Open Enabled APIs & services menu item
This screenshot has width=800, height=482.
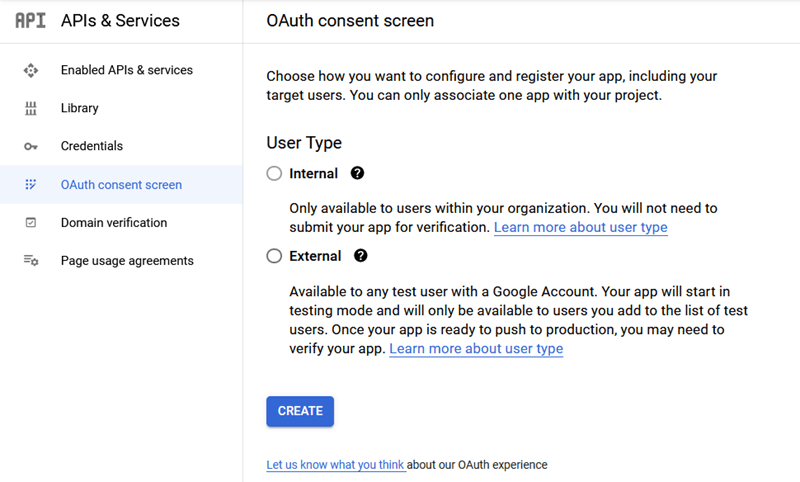tap(126, 71)
